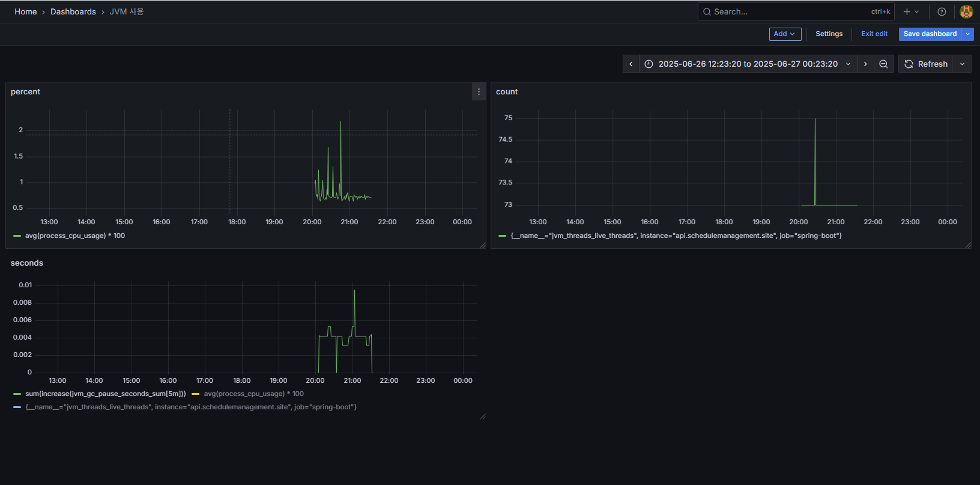Click the ctrl+k shortcut hint

pos(880,11)
